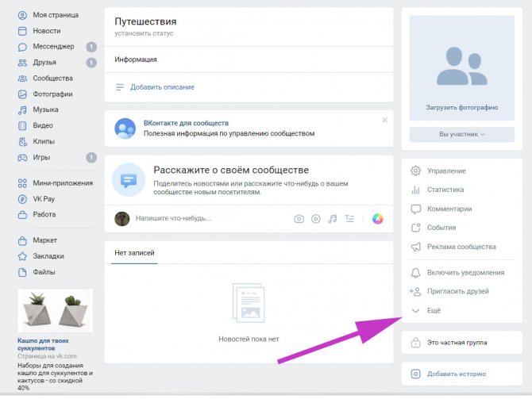Attach video with play icon
Screen dimensions: 532x399
pyautogui.click(x=316, y=219)
